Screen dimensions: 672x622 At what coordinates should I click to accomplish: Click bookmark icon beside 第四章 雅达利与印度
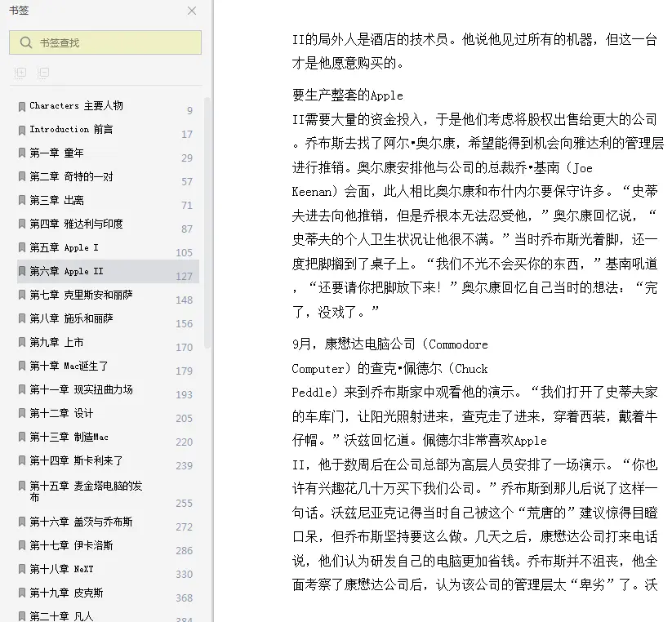[22, 224]
